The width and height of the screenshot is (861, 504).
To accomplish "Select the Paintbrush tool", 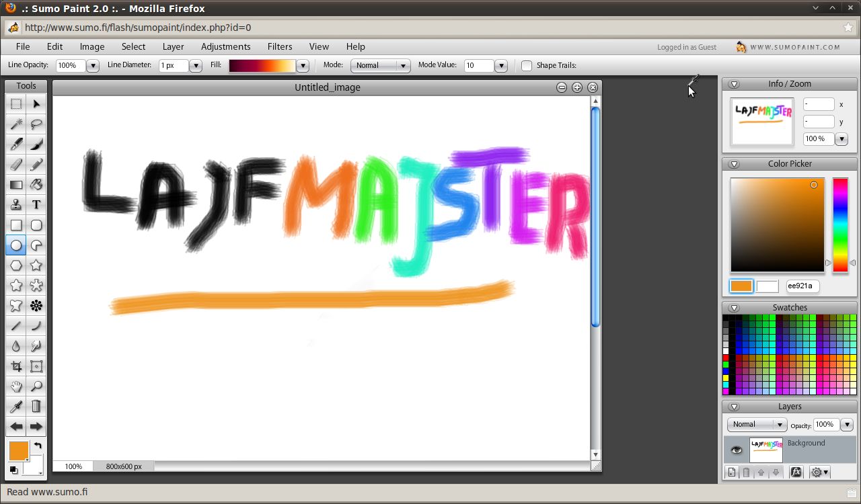I will [36, 144].
